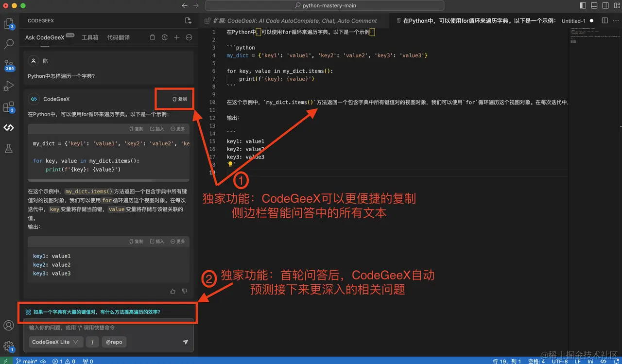This screenshot has height=364, width=622.
Task: Go forward with the right arrow in the title bar
Action: pyautogui.click(x=196, y=6)
